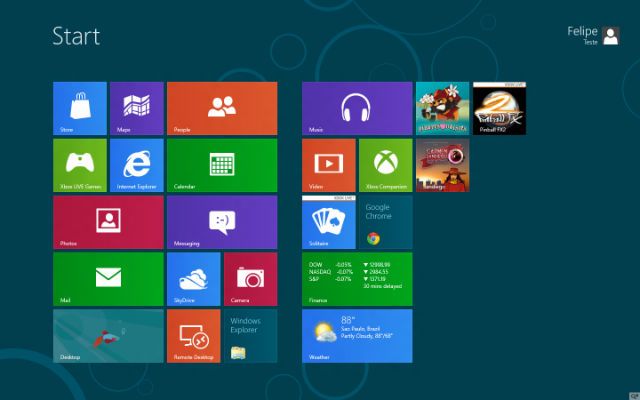Open the People tile
Screen dimensions: 640x400
[222, 108]
